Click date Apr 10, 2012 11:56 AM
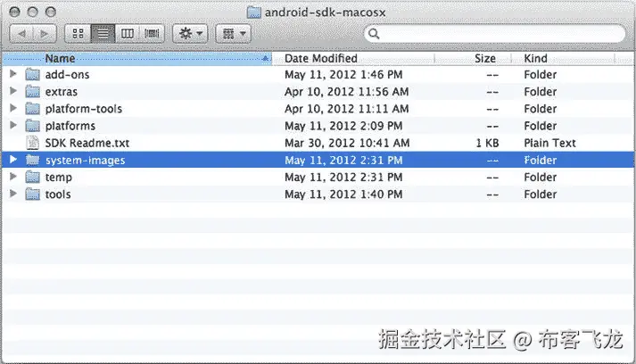This screenshot has width=636, height=364. (x=346, y=92)
